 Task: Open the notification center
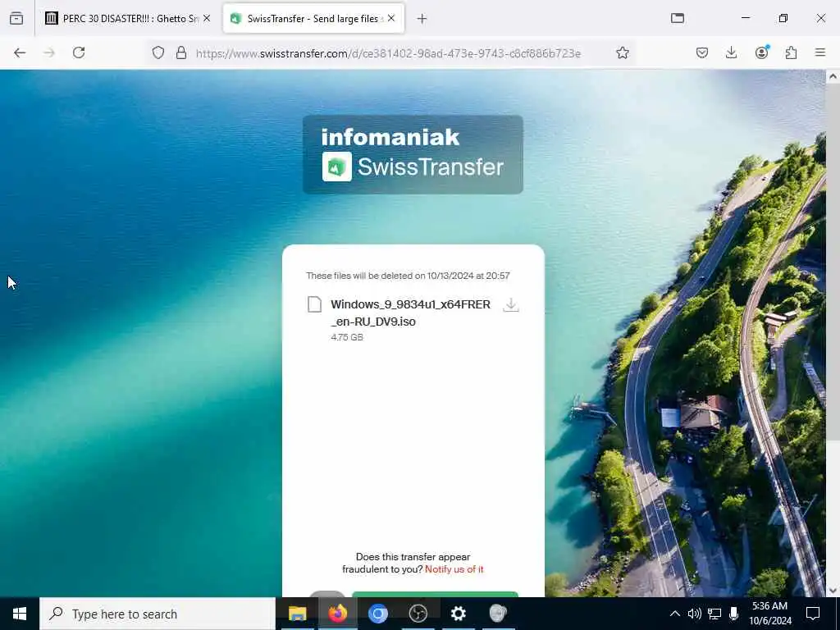[813, 614]
